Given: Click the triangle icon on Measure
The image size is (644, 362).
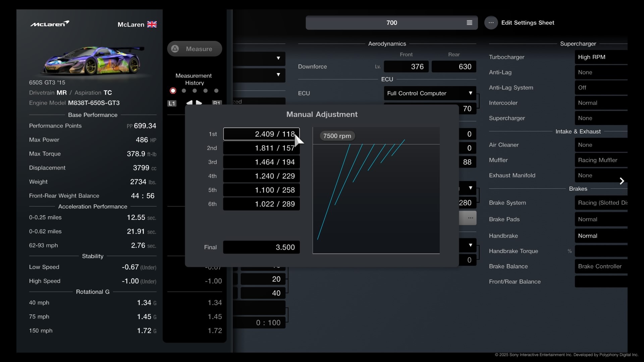Looking at the screenshot, I should tap(175, 49).
